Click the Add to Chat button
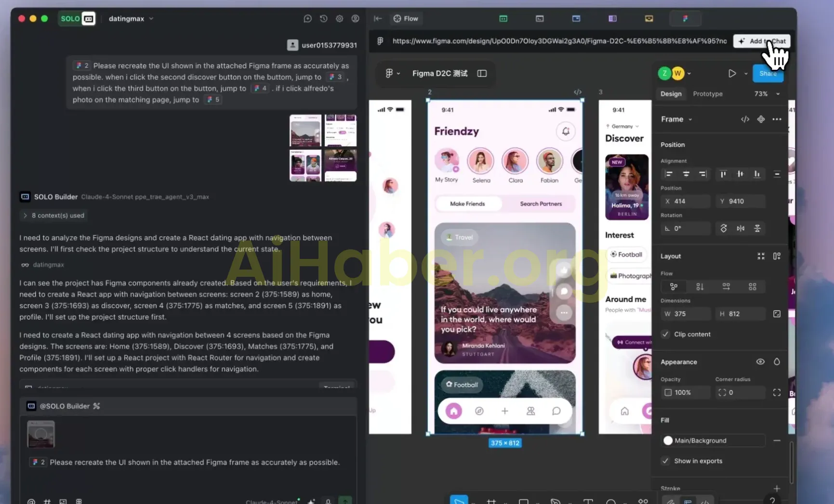This screenshot has width=834, height=504. [x=762, y=41]
